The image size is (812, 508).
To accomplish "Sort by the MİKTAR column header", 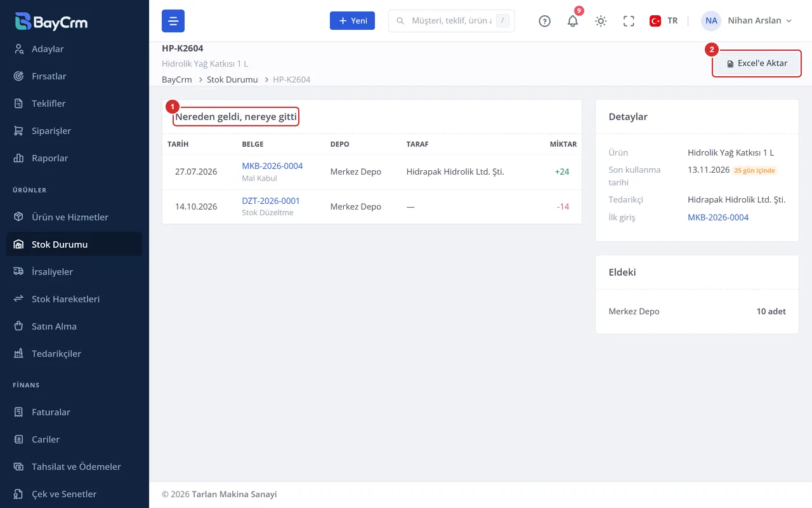I will pyautogui.click(x=563, y=144).
